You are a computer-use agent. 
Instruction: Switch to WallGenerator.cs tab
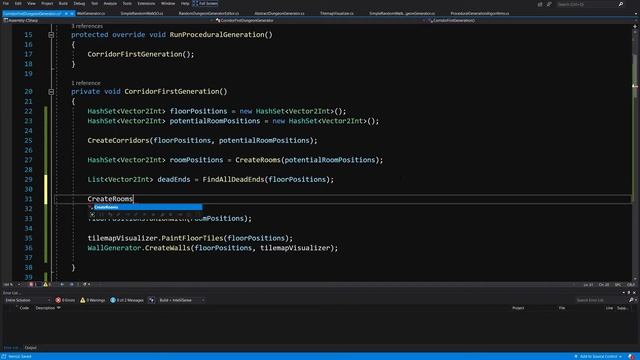tap(91, 13)
